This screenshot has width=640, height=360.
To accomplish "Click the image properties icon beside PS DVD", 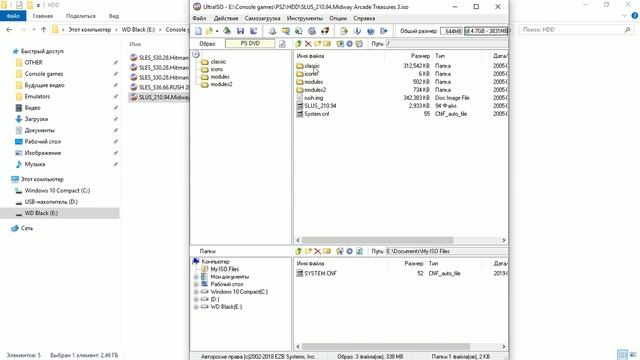I will 282,44.
